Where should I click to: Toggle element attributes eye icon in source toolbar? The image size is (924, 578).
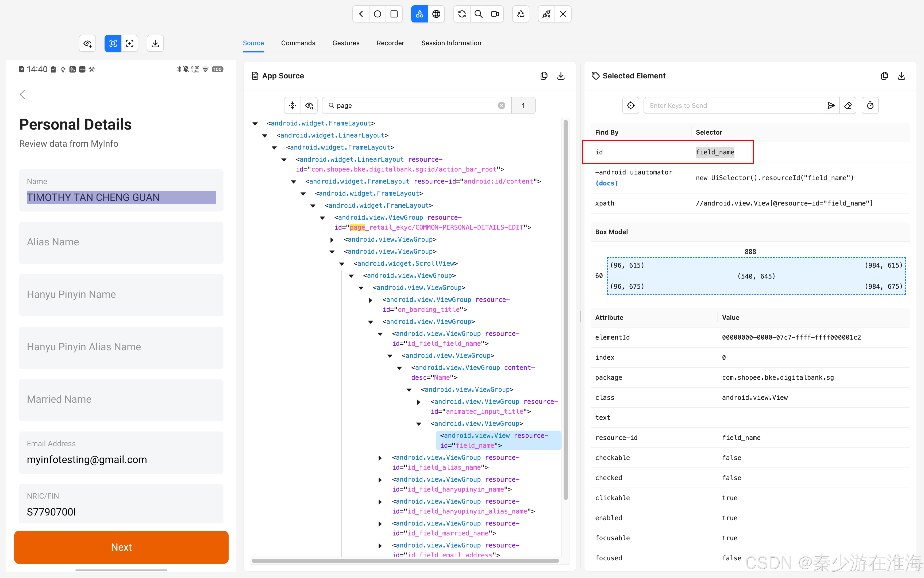coord(309,105)
